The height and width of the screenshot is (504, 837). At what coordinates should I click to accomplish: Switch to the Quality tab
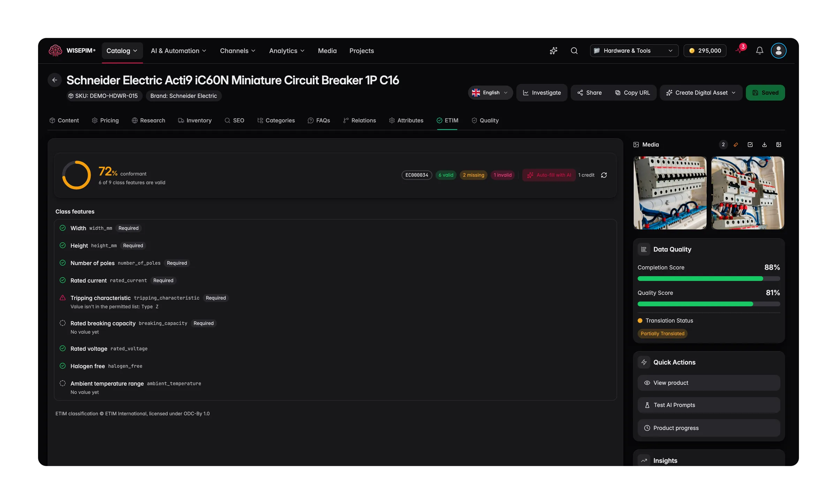click(485, 120)
